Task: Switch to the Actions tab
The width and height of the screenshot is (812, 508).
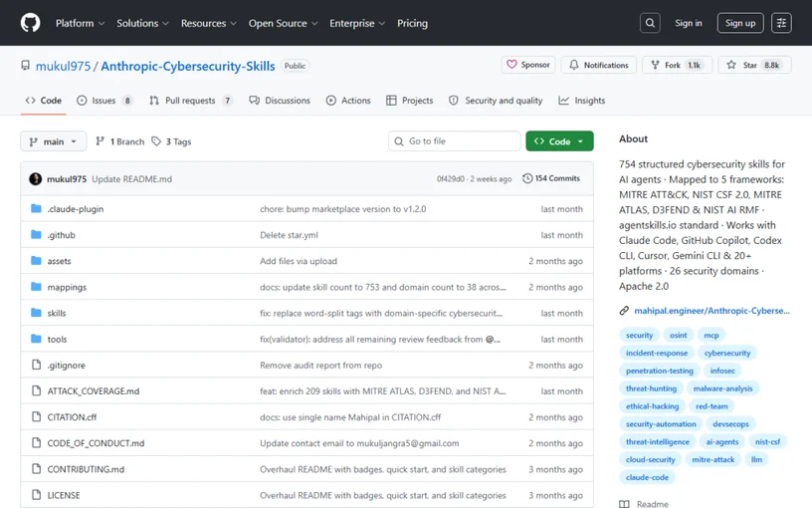Action: [348, 101]
